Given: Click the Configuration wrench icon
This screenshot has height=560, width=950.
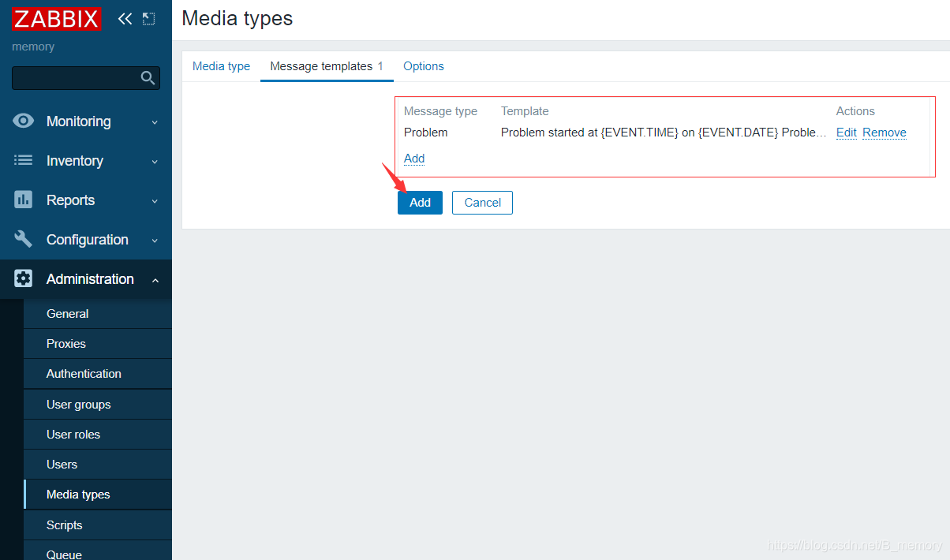Looking at the screenshot, I should point(24,239).
